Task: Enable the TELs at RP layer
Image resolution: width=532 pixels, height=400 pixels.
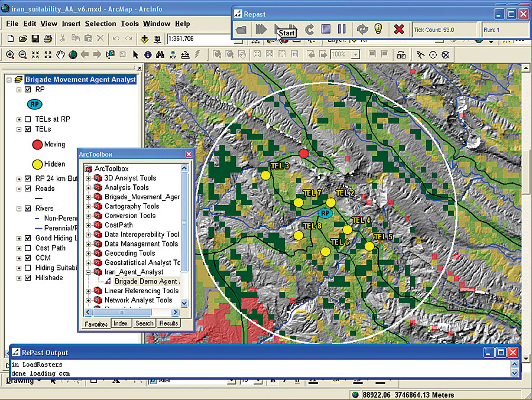Action: (x=28, y=119)
